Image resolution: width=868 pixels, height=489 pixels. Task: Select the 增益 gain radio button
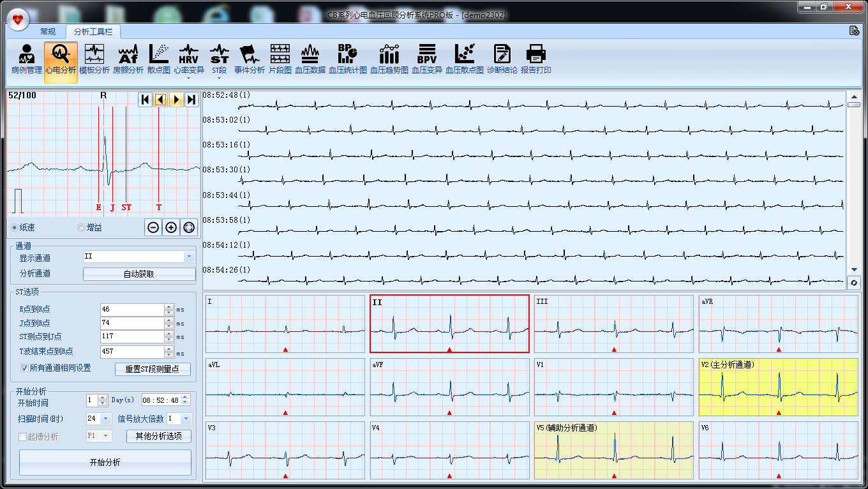click(x=81, y=228)
